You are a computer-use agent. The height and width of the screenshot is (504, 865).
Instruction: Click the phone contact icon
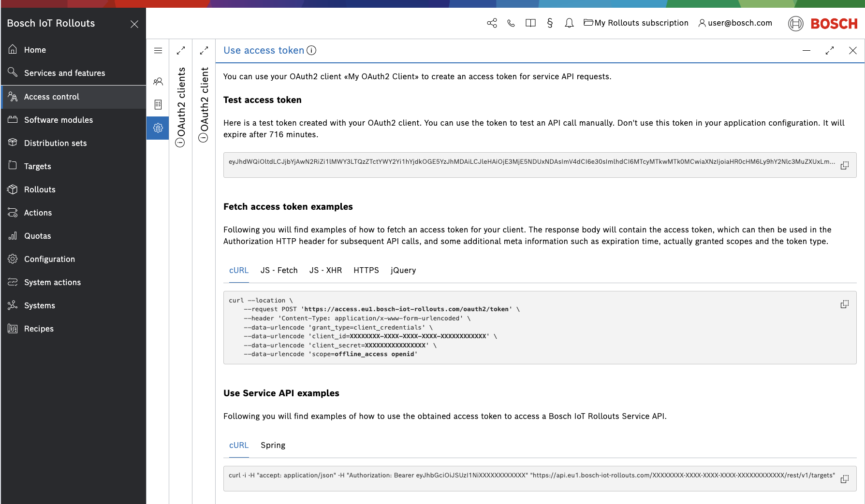coord(511,23)
